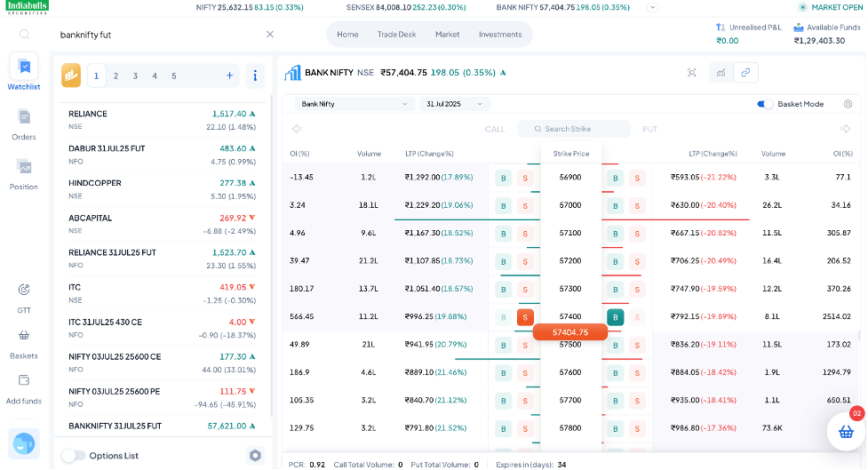Open the Investments menu
Screen dimensions: 868x470
point(500,35)
